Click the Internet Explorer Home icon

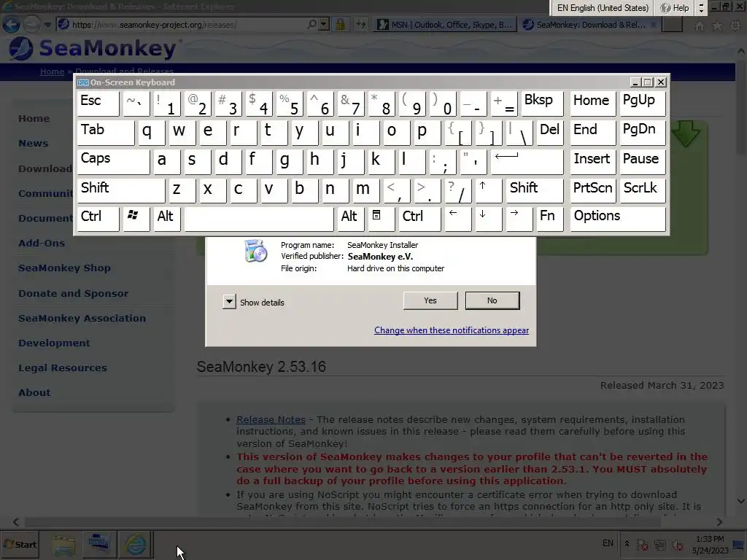pyautogui.click(x=699, y=27)
